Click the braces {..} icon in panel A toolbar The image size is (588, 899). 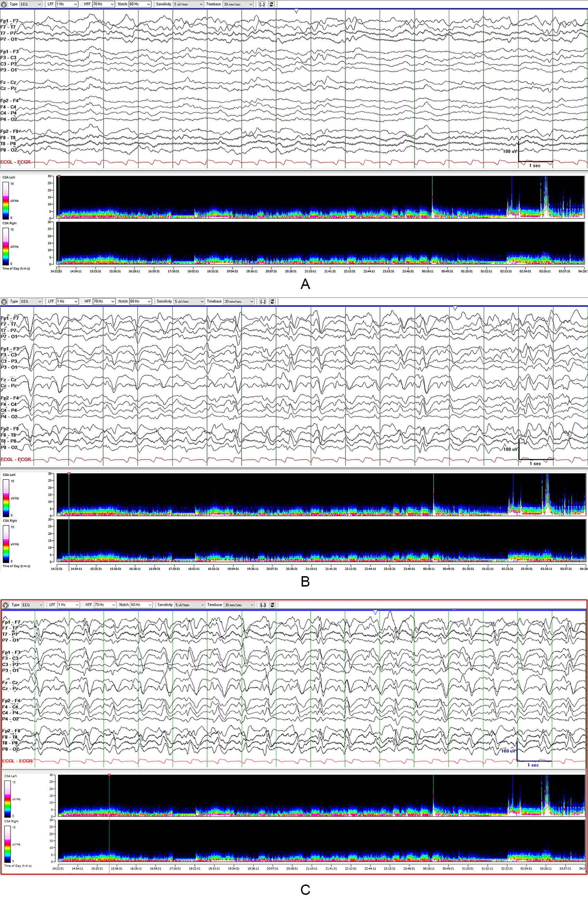[262, 4]
